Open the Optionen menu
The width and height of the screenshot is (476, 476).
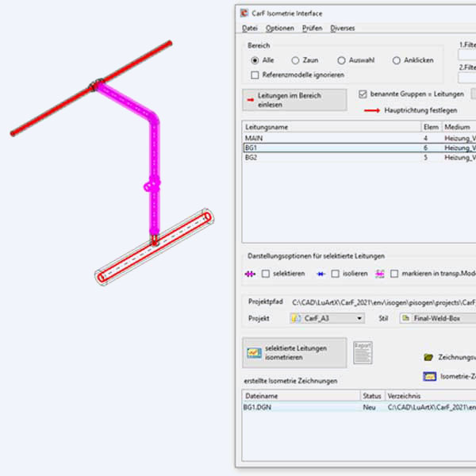(x=279, y=29)
